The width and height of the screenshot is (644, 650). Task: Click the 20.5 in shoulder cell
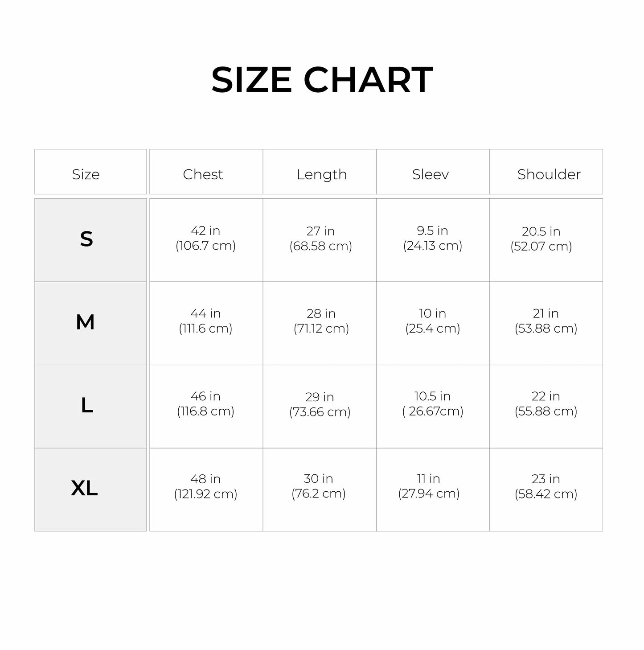pos(541,239)
